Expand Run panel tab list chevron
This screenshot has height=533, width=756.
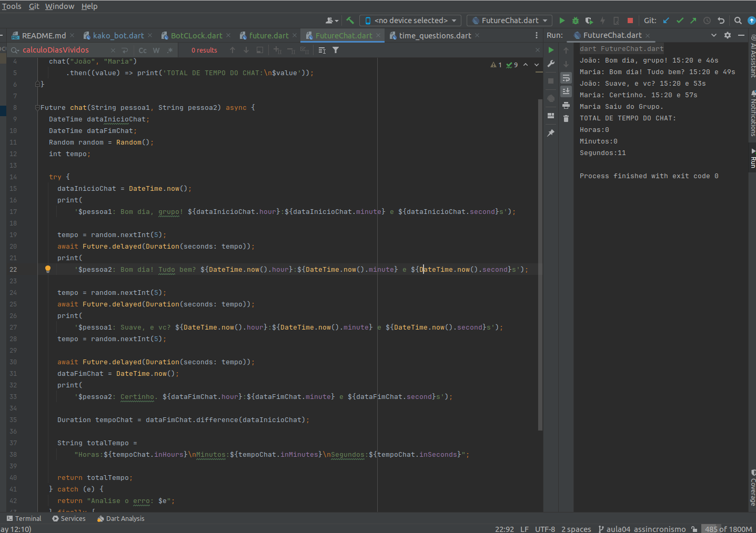[714, 35]
